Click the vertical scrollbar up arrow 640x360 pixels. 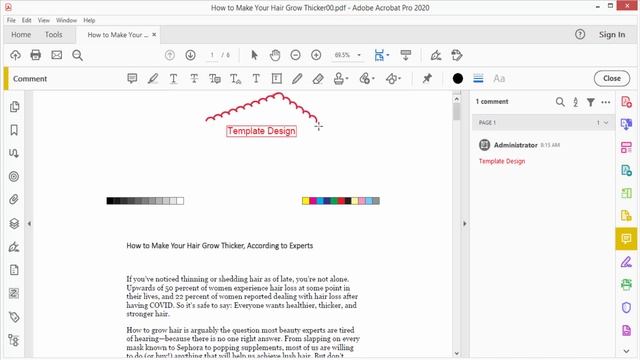click(456, 99)
